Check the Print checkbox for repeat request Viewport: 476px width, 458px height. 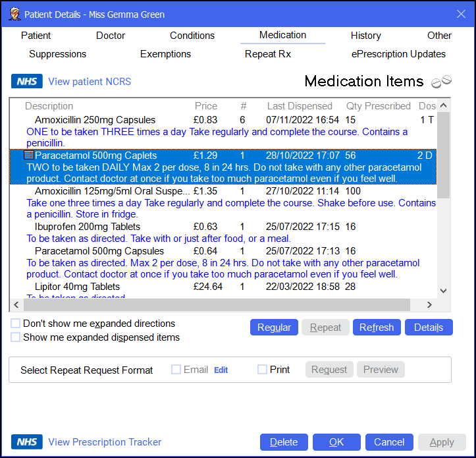pos(263,370)
